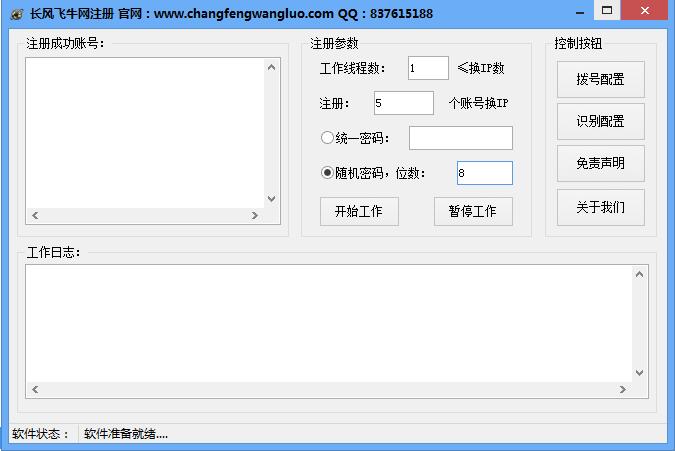Click right arrow in 工作日志 scrollbar
This screenshot has height=451, width=675.
(x=623, y=389)
